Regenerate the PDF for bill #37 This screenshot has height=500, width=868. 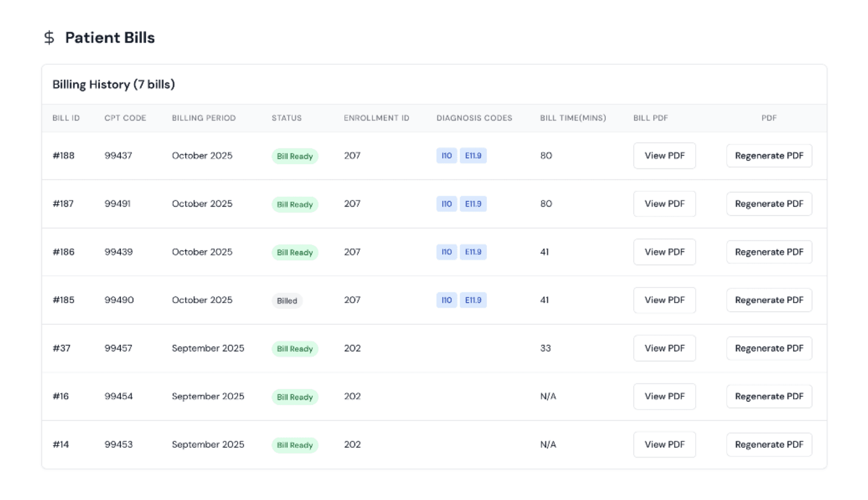(768, 348)
